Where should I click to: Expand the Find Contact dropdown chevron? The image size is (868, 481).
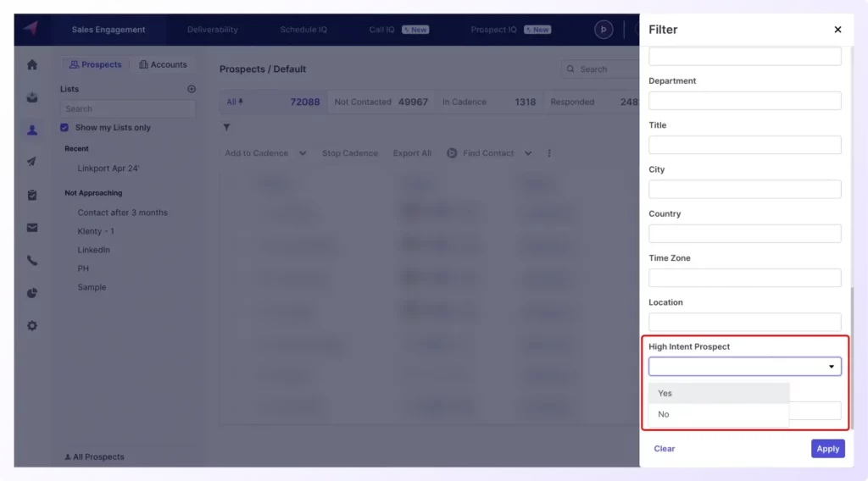tap(528, 153)
